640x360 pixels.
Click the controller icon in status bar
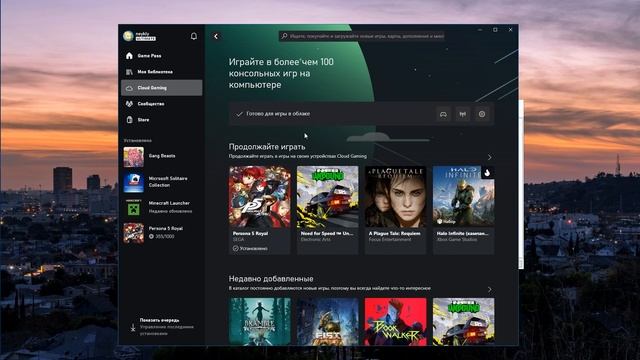[443, 114]
